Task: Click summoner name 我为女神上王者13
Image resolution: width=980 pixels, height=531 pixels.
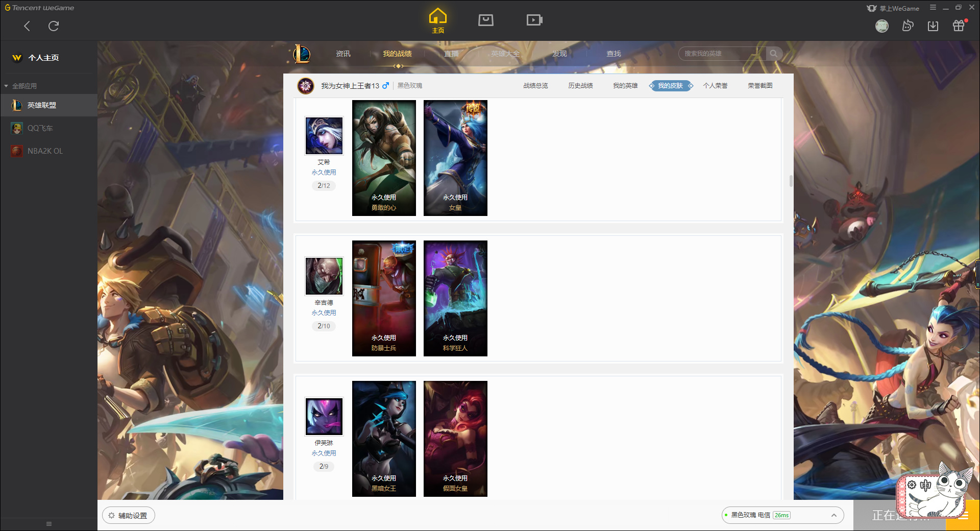Action: click(350, 86)
